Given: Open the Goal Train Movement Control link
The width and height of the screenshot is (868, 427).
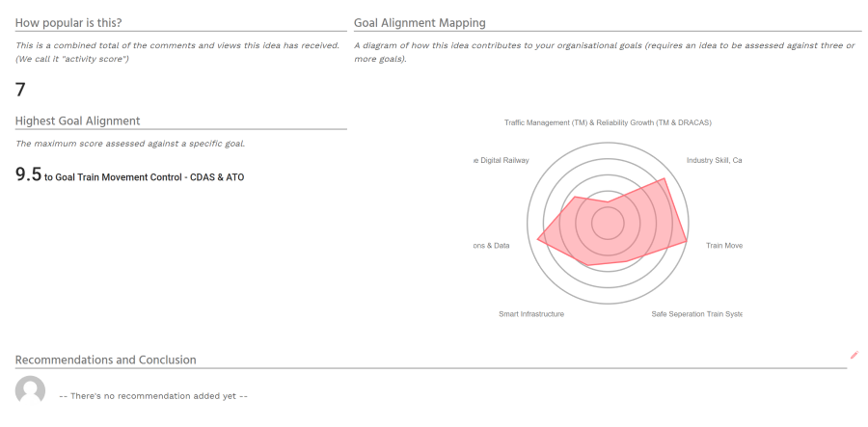Looking at the screenshot, I should pos(144,177).
